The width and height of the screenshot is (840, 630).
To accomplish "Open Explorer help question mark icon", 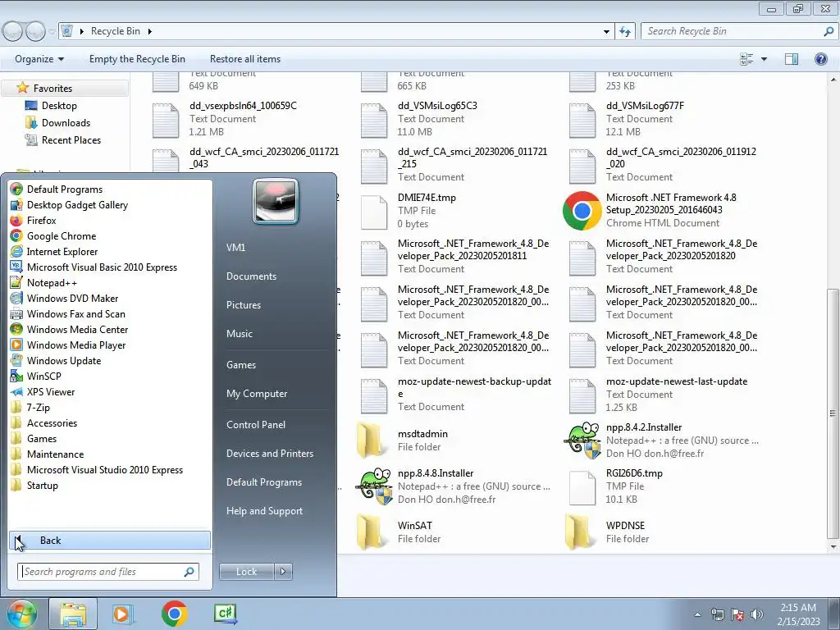I will 820,59.
